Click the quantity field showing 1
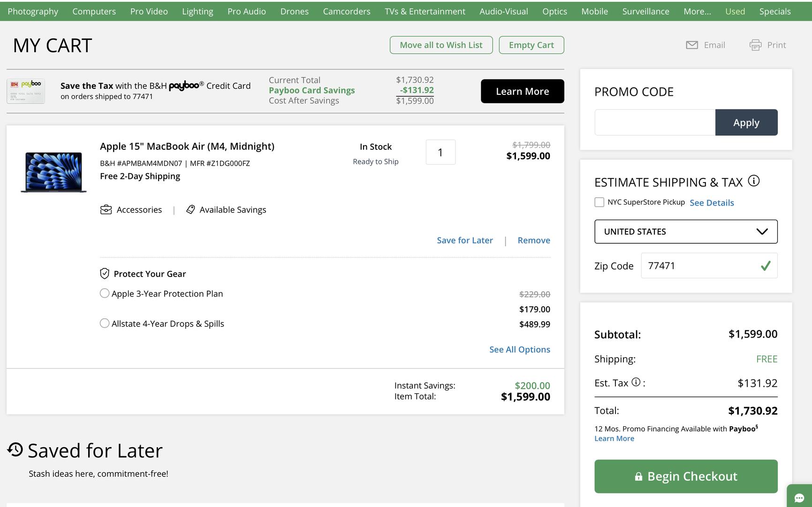The height and width of the screenshot is (507, 812). tap(440, 152)
